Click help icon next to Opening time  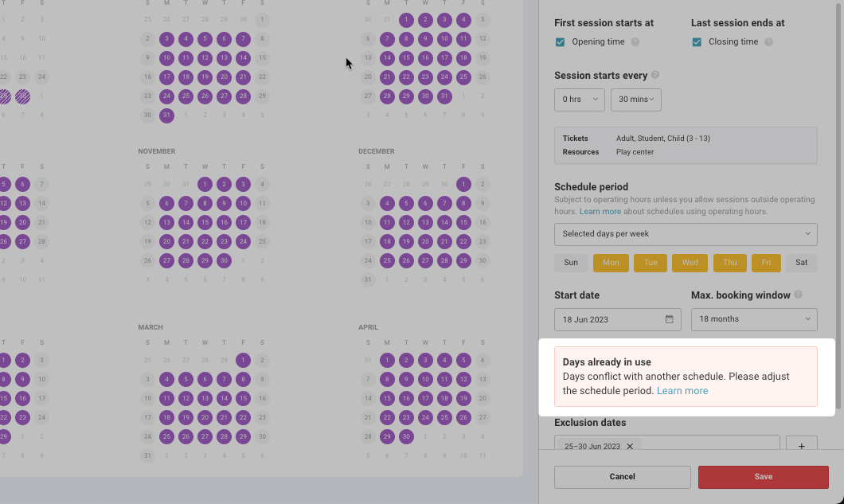pyautogui.click(x=635, y=42)
